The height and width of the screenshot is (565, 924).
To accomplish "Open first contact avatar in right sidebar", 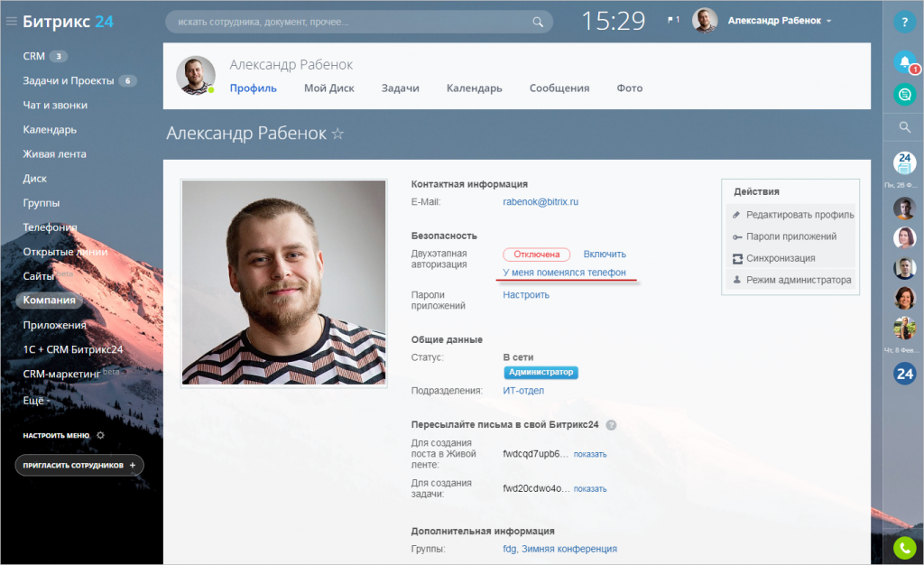I will point(904,208).
